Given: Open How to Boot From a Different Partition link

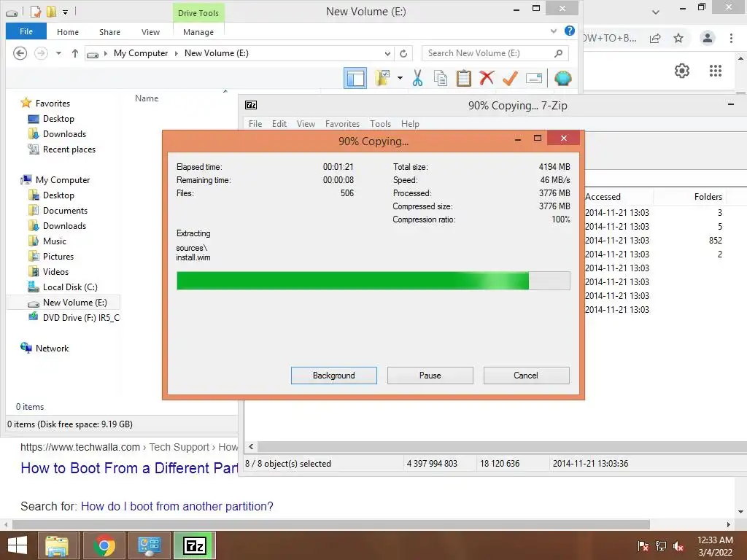Looking at the screenshot, I should point(129,468).
